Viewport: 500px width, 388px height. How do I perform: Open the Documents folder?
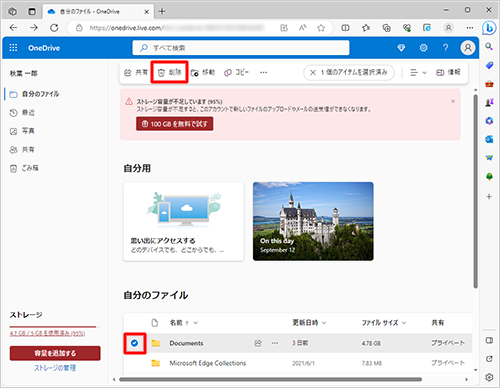pos(186,343)
